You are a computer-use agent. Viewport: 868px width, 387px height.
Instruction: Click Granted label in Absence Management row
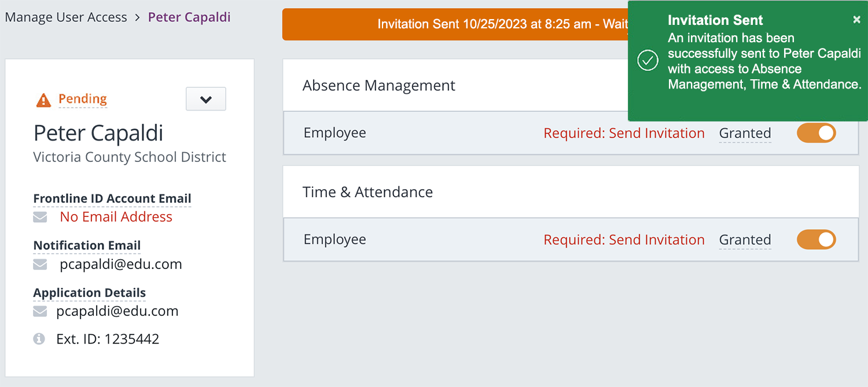(745, 134)
